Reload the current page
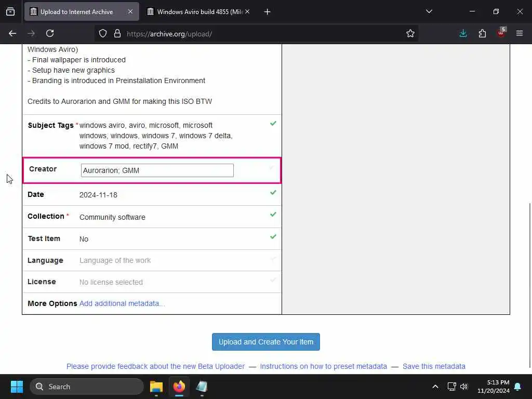This screenshot has width=532, height=399. click(50, 33)
